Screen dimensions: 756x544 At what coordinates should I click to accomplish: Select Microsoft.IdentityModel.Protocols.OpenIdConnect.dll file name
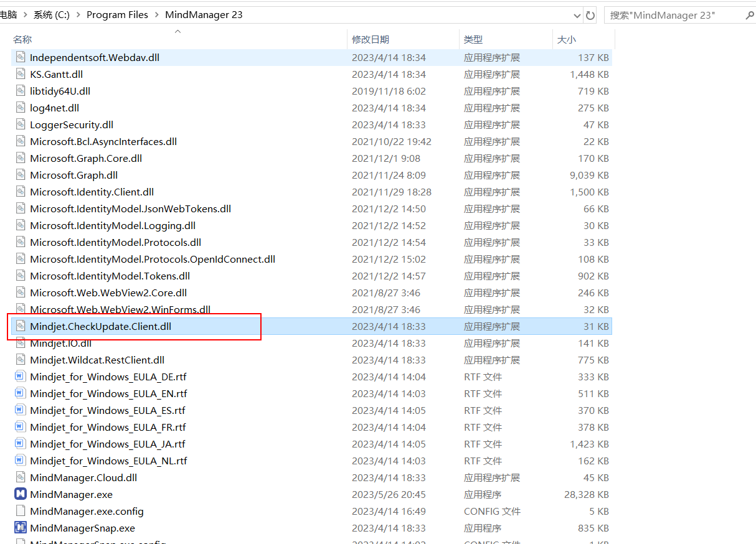point(153,259)
